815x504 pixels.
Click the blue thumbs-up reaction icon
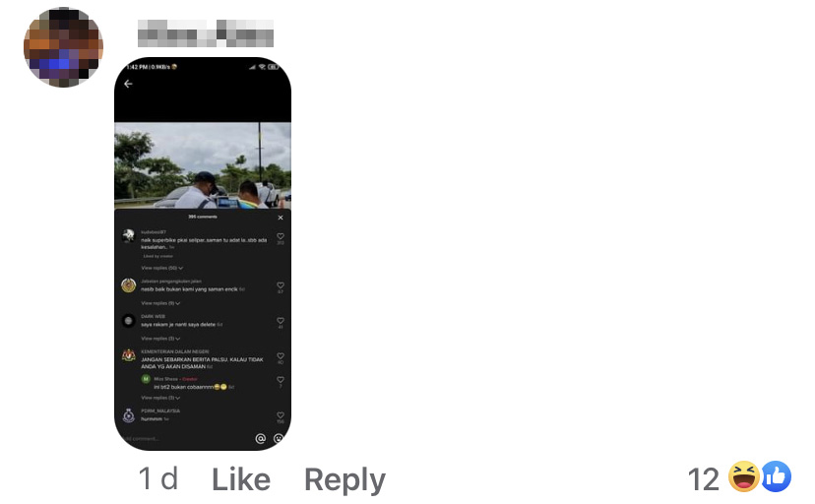[777, 476]
